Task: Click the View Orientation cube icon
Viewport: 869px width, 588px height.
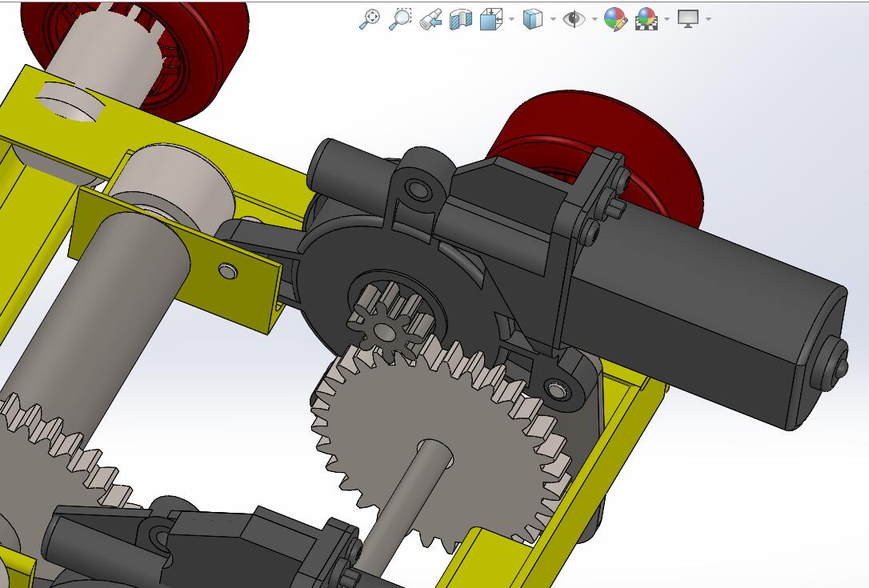Action: point(491,19)
